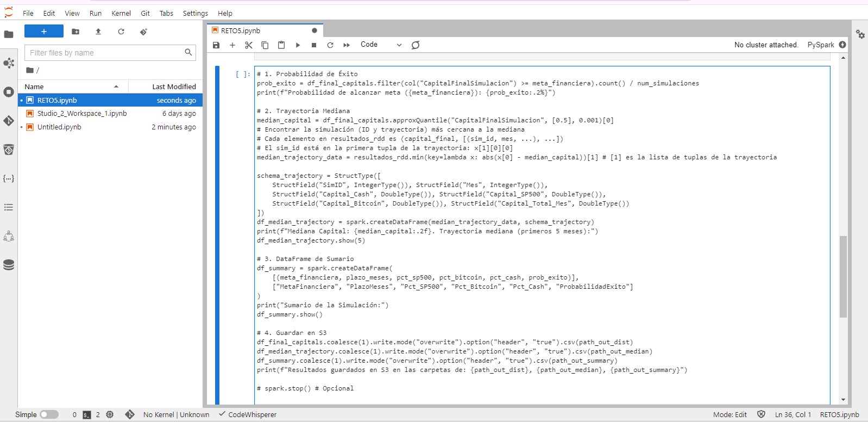Open the Help menu
868x422 pixels.
coord(225,13)
